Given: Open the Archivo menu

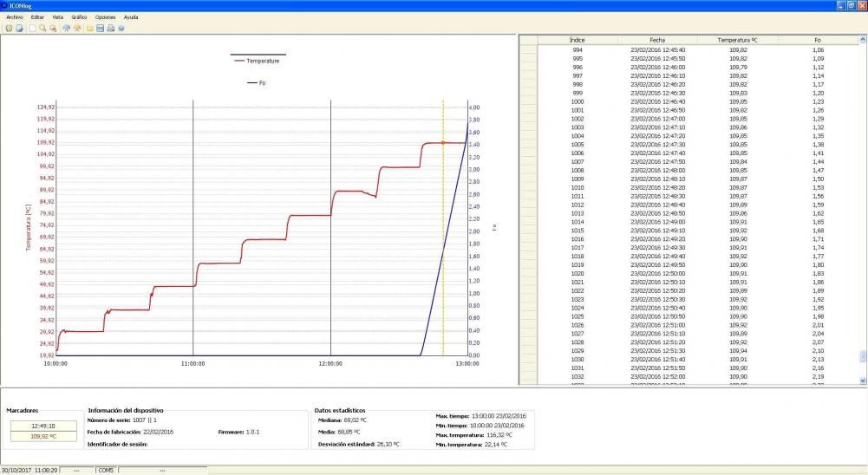Looking at the screenshot, I should 14,17.
